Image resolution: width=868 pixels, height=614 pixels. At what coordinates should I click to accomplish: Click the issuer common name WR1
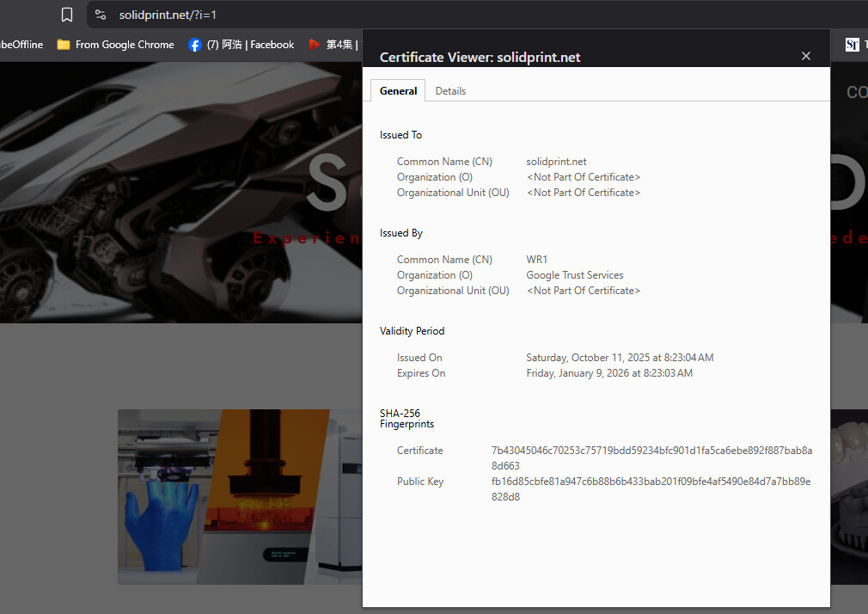point(537,260)
